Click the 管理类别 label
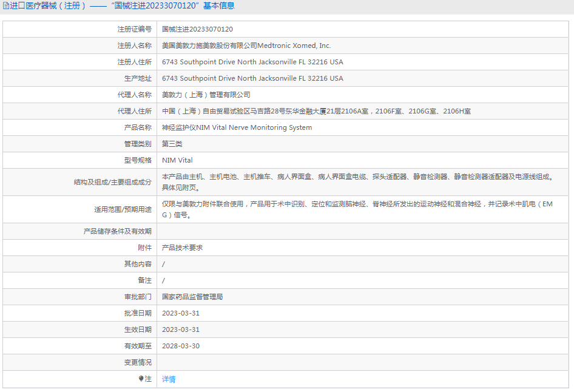The image size is (574, 392). [138, 144]
